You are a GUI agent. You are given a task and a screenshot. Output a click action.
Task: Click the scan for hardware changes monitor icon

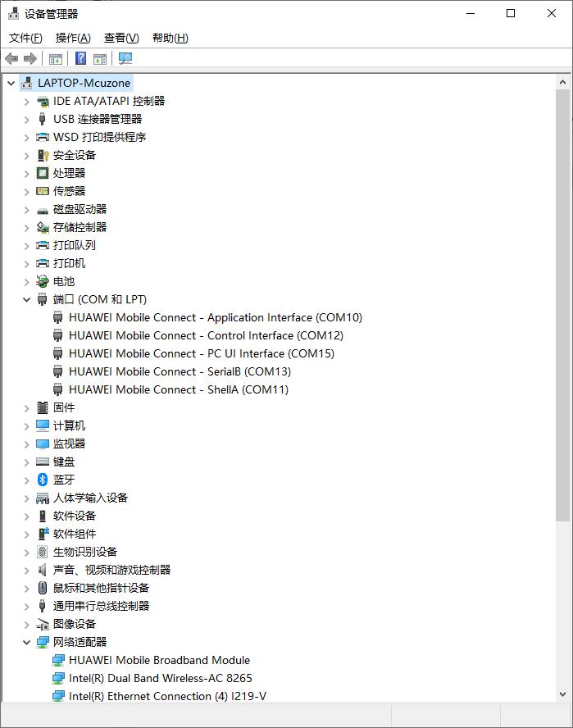point(125,58)
